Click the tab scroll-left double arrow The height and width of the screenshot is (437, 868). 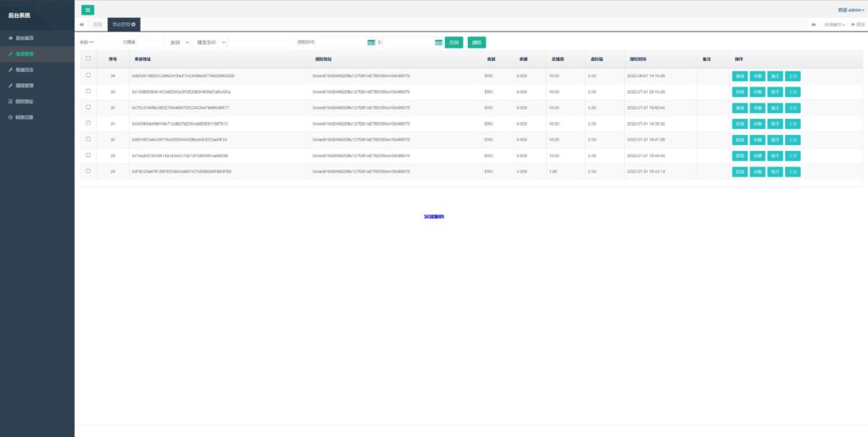(81, 25)
